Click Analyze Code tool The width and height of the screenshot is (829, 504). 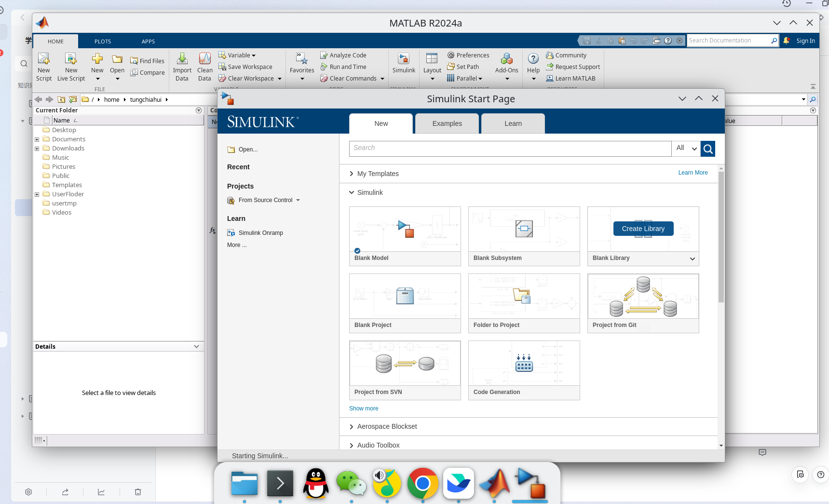343,55
